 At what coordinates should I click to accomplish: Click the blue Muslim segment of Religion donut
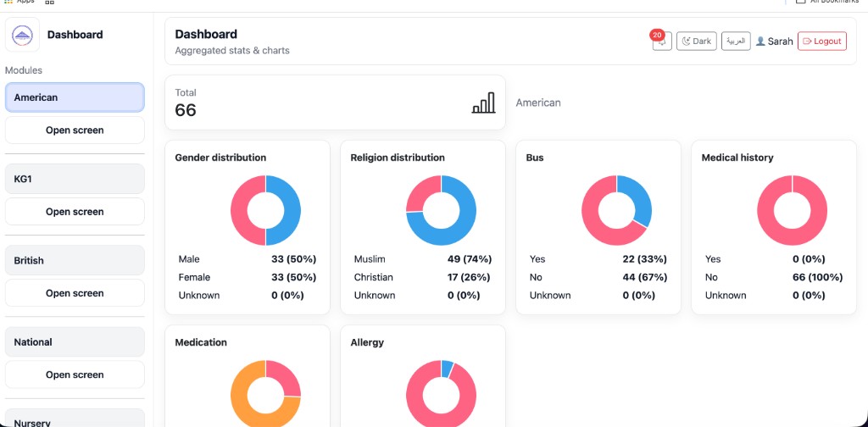461,228
